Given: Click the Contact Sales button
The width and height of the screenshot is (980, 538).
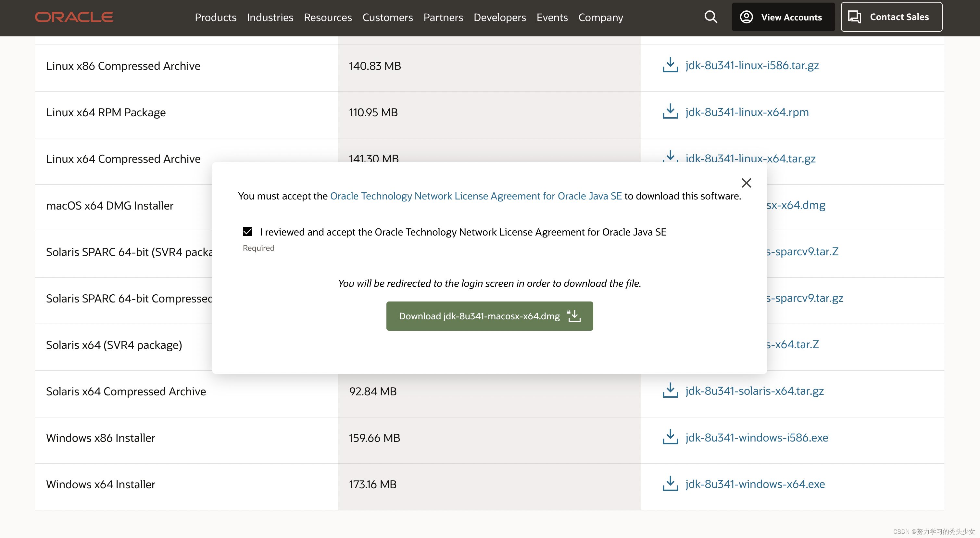Looking at the screenshot, I should click(x=891, y=17).
